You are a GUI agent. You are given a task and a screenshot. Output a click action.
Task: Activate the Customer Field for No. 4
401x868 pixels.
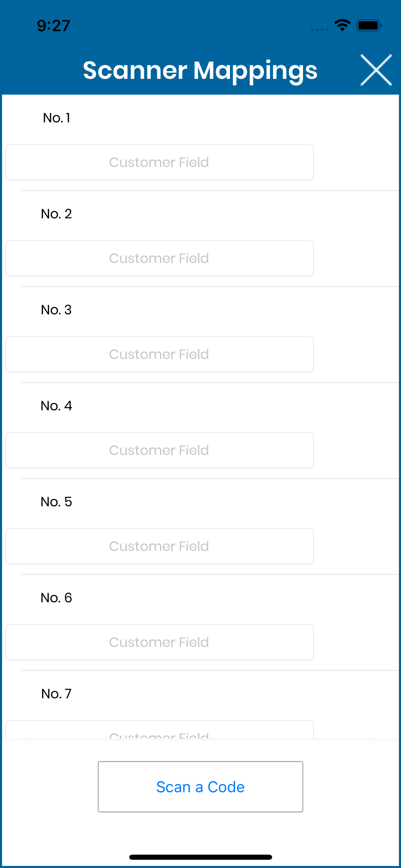(x=159, y=450)
